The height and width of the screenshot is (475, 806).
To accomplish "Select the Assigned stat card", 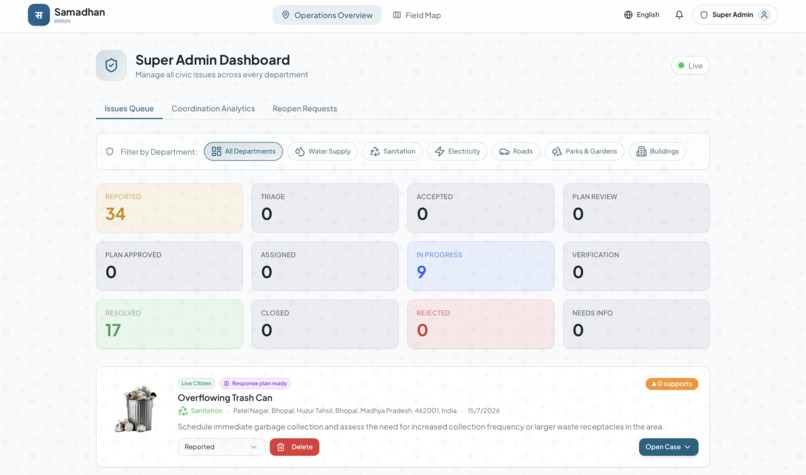I will pos(325,266).
